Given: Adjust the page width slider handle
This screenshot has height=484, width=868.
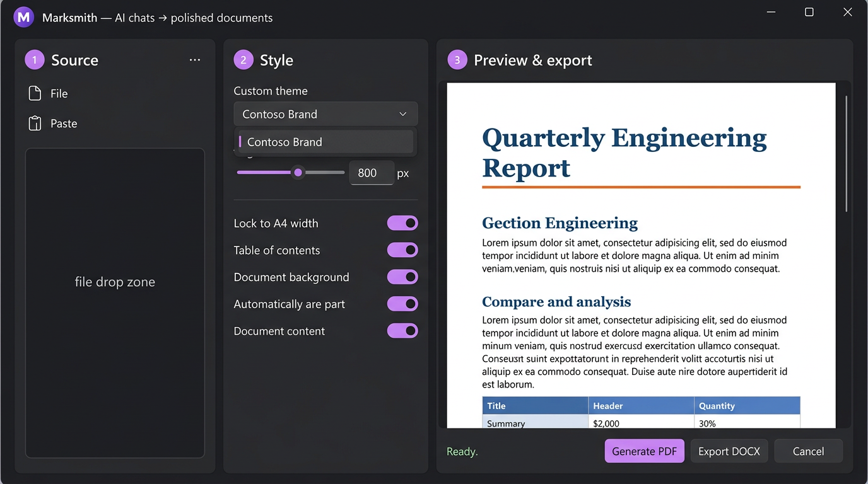Looking at the screenshot, I should (298, 173).
